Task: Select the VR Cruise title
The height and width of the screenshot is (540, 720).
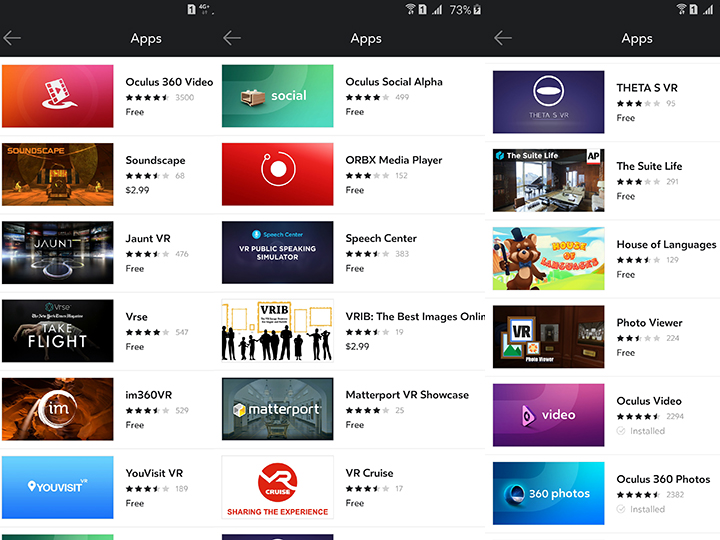Action: 369,473
